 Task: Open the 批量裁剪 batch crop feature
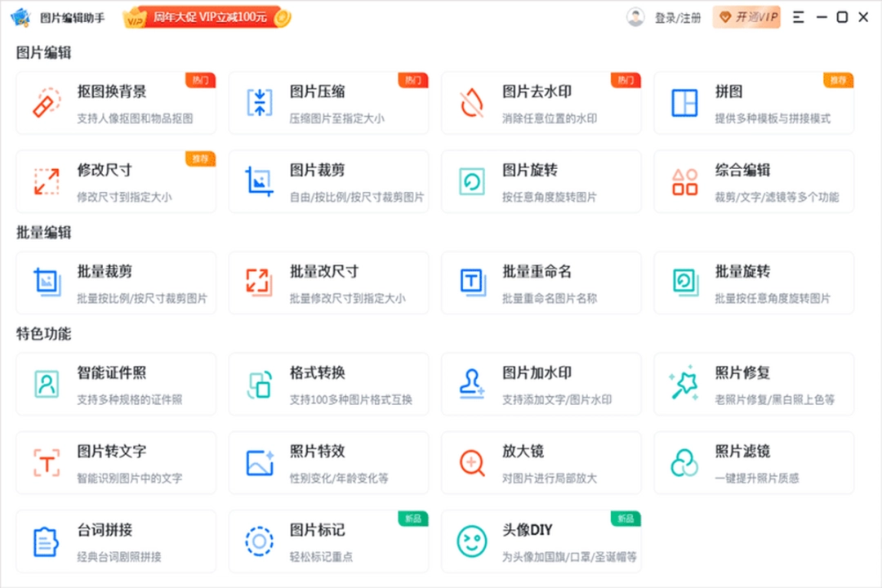point(116,283)
